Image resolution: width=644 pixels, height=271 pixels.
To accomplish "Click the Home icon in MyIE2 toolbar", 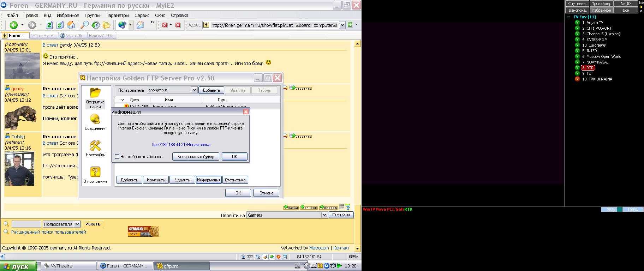I will 71,25.
